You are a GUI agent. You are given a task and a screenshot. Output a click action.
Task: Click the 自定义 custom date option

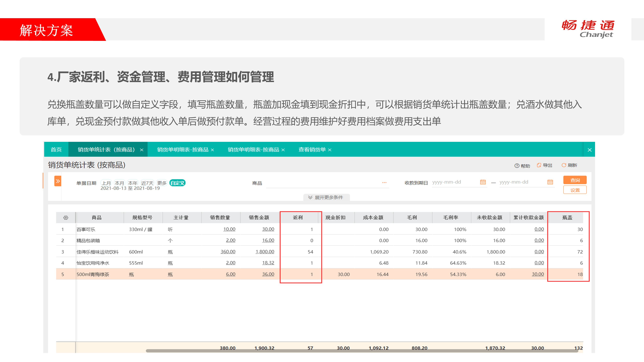click(177, 183)
